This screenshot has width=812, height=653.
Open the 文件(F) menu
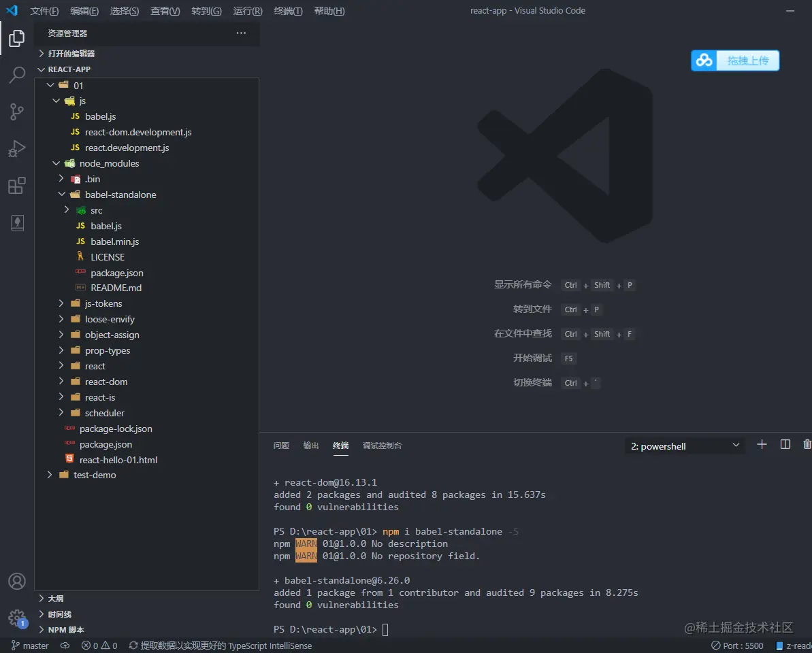coord(44,11)
